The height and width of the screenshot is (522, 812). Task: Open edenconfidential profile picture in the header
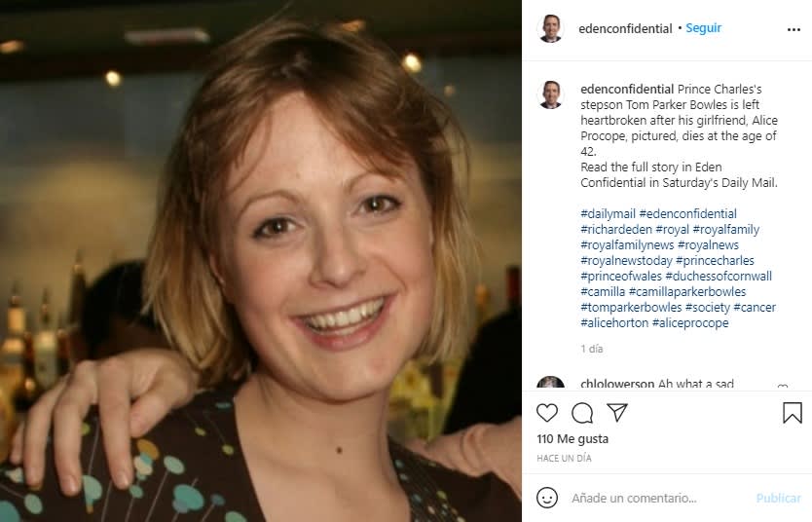[551, 29]
